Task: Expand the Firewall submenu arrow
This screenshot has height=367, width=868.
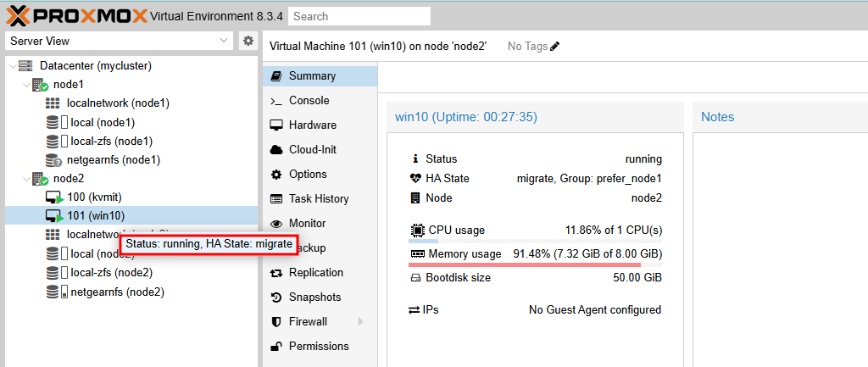Action: pyautogui.click(x=361, y=321)
